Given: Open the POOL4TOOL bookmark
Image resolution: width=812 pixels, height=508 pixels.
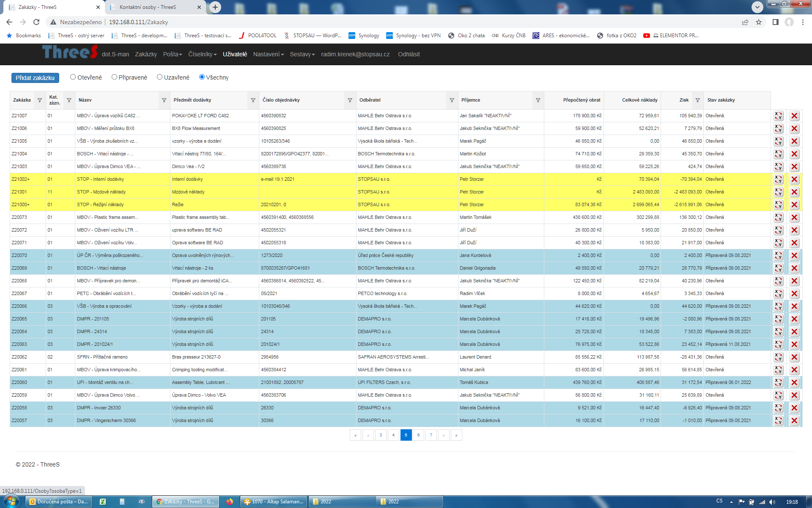Looking at the screenshot, I should coord(258,36).
